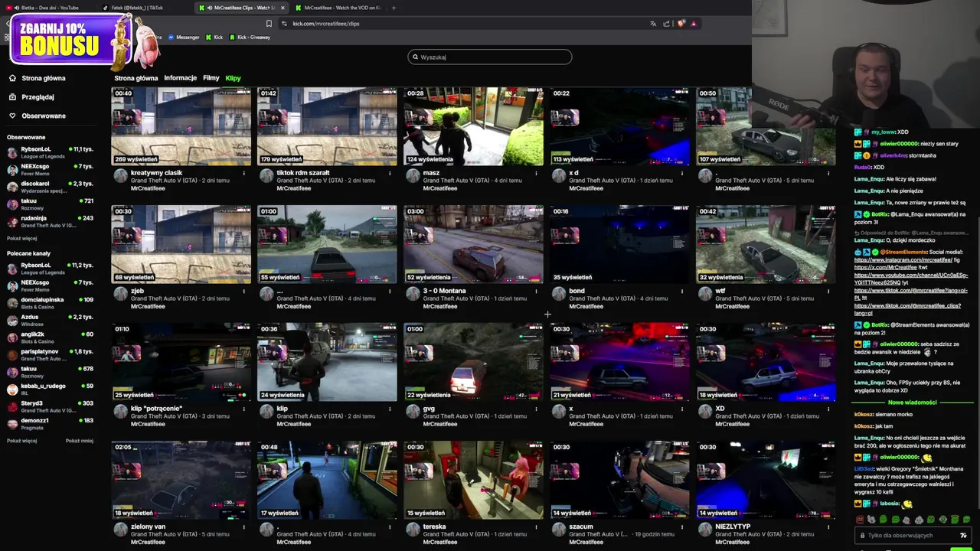Open Brave Shields lion icon
Screen dimensions: 980x551
pyautogui.click(x=681, y=24)
